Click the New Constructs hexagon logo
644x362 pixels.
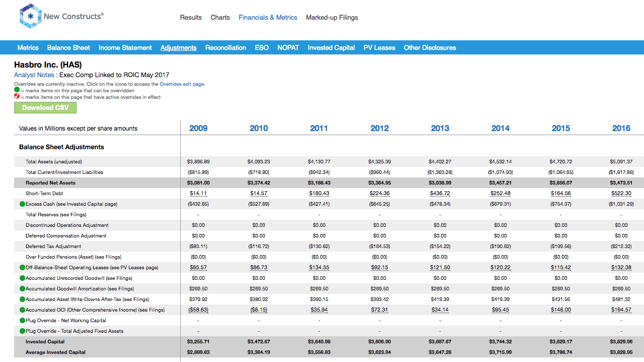[x=30, y=17]
